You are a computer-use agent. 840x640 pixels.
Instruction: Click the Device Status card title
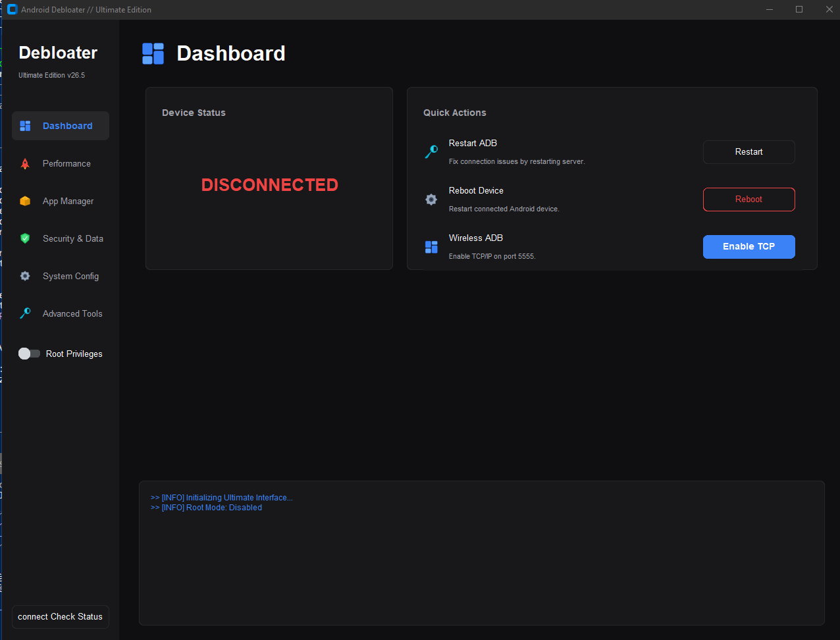pyautogui.click(x=194, y=113)
